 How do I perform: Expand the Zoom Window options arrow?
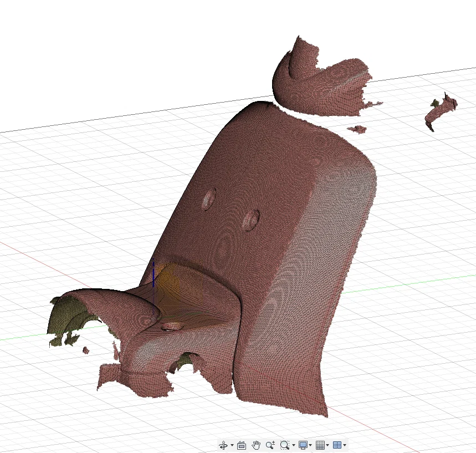[x=294, y=445]
